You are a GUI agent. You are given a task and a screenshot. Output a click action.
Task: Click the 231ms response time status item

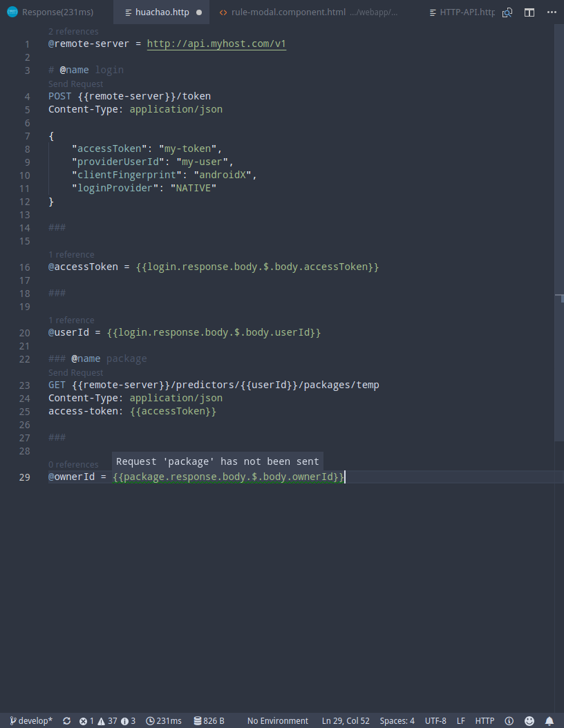(164, 720)
